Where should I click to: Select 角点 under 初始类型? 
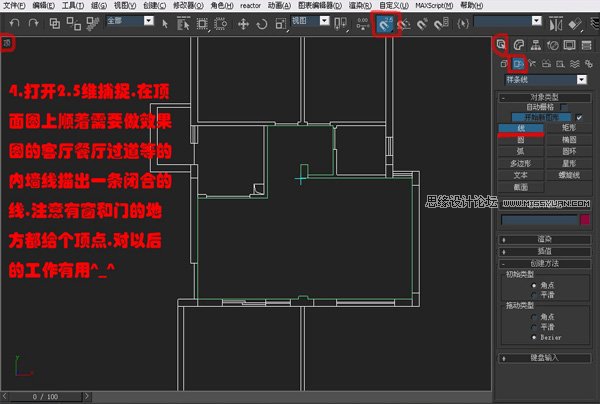[534, 285]
